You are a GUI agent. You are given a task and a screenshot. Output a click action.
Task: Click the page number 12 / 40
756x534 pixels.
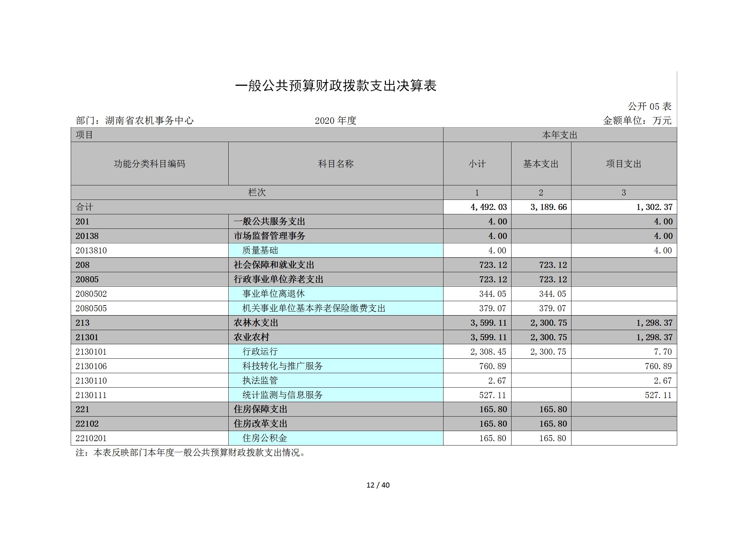[378, 485]
